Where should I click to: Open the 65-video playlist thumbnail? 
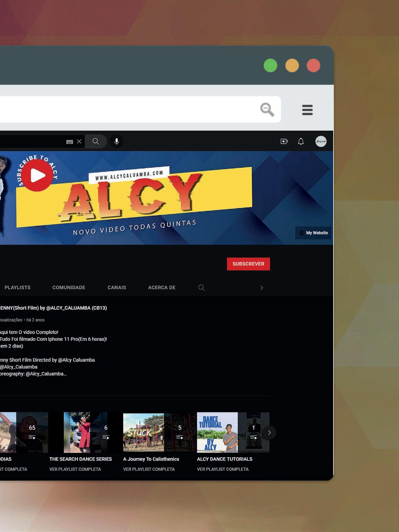[24, 432]
